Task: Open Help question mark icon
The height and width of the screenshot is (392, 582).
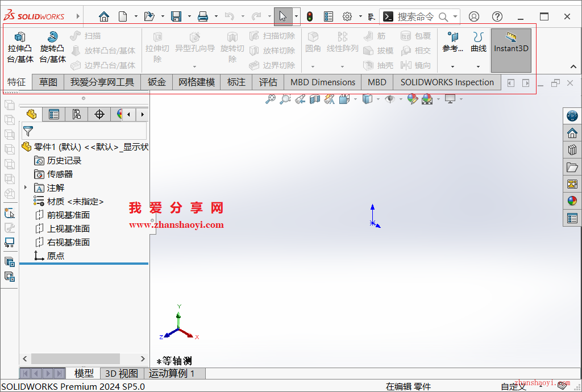Action: click(497, 16)
